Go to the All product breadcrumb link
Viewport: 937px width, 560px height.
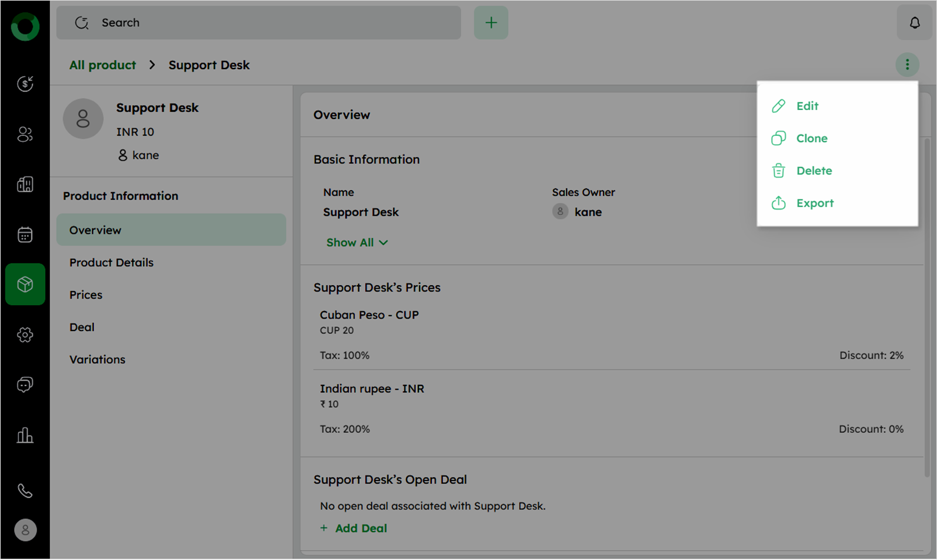103,65
